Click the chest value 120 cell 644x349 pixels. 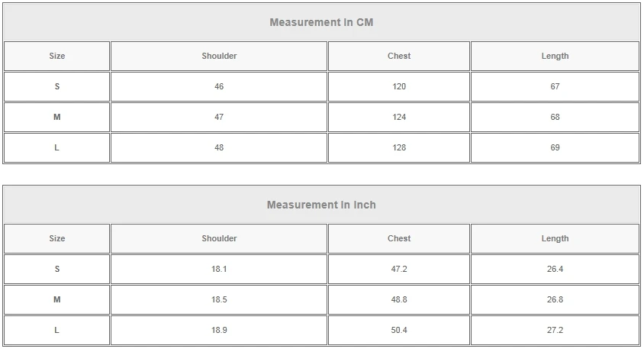coord(399,86)
